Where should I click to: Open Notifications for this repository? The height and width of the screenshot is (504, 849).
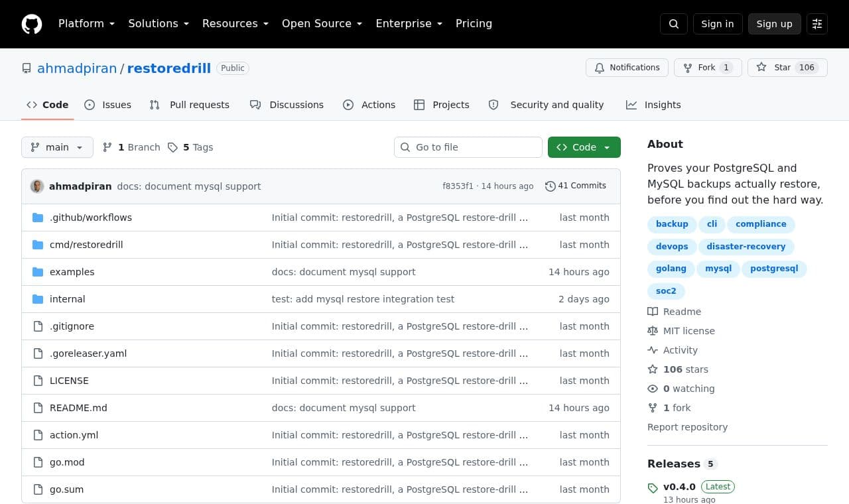pyautogui.click(x=627, y=68)
